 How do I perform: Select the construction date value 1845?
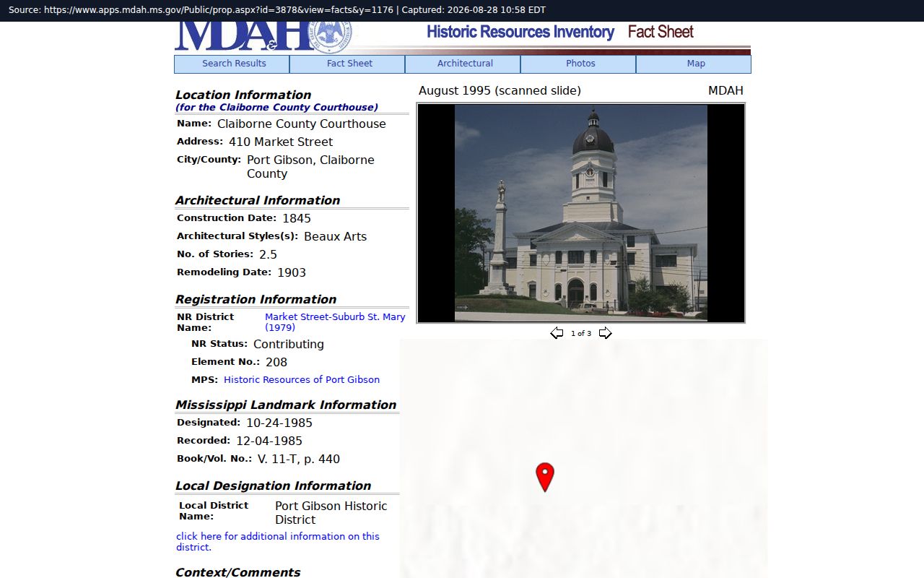pos(297,218)
